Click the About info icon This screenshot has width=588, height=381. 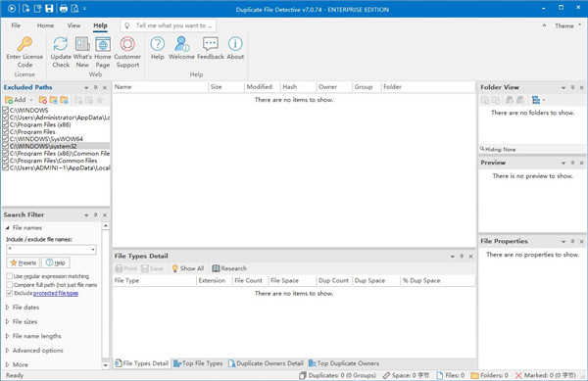235,44
